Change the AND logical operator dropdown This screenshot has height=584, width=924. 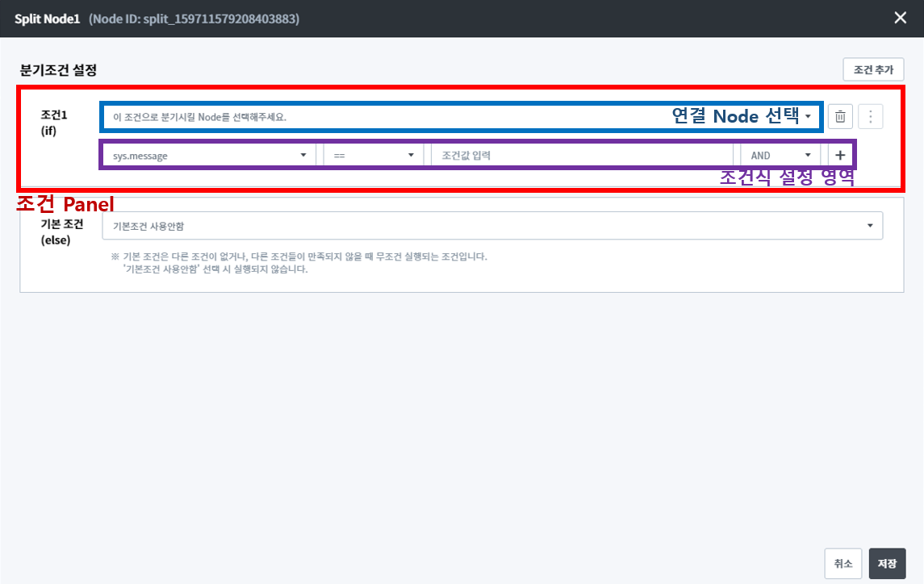tap(780, 156)
